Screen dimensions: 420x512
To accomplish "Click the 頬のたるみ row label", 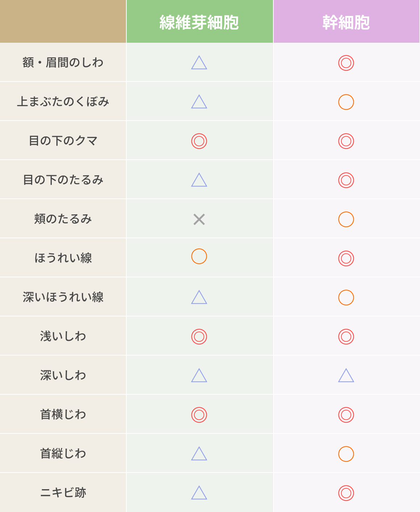I will [x=63, y=219].
